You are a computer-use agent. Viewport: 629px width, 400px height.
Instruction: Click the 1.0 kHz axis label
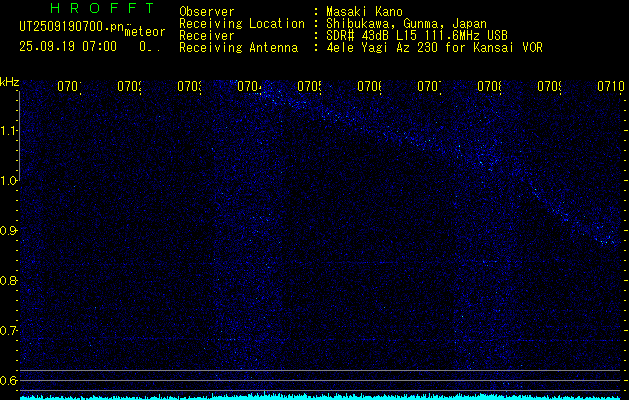[9, 181]
